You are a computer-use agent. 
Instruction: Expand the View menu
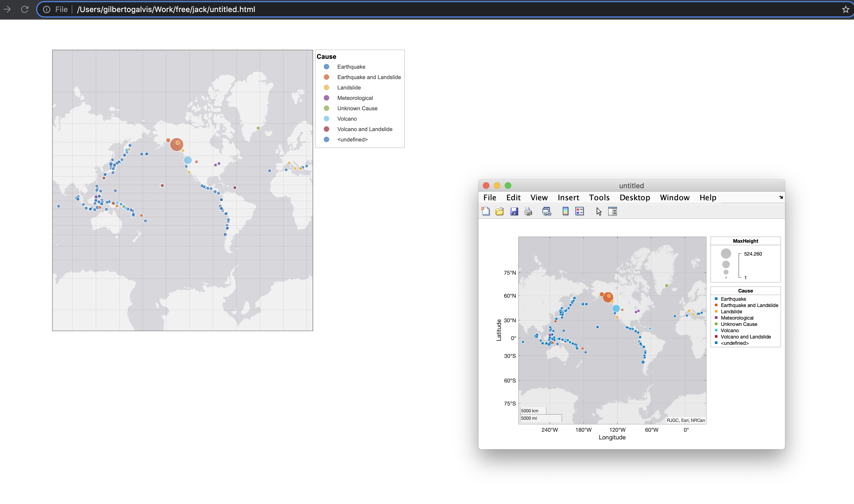coord(539,198)
